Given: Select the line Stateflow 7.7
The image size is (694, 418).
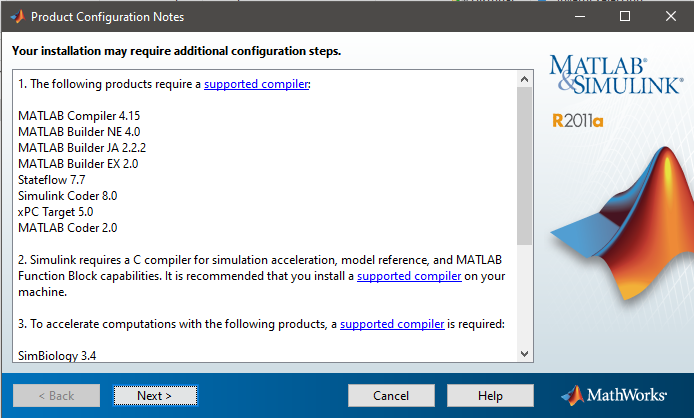Looking at the screenshot, I should [51, 180].
